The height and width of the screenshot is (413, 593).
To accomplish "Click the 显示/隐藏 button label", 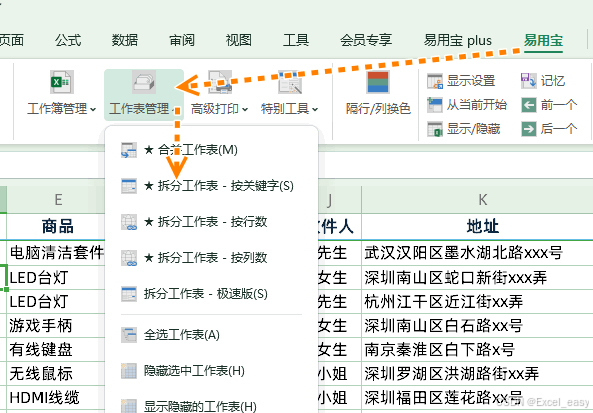I will pos(473,129).
